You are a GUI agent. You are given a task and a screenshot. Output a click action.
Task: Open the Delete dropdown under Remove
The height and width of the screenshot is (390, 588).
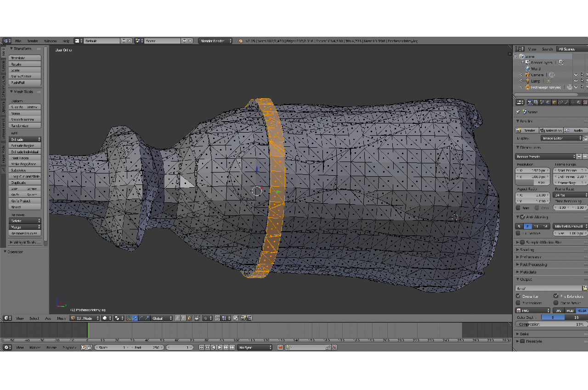pos(25,221)
